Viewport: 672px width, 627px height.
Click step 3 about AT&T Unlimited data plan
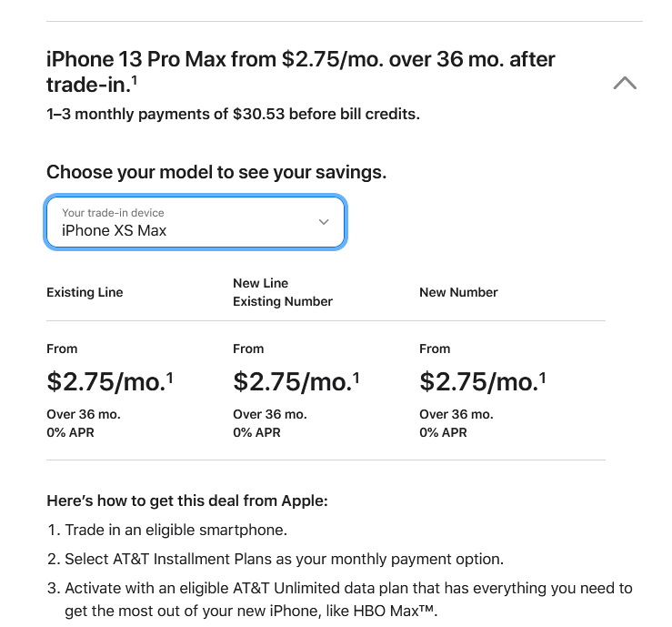point(340,599)
